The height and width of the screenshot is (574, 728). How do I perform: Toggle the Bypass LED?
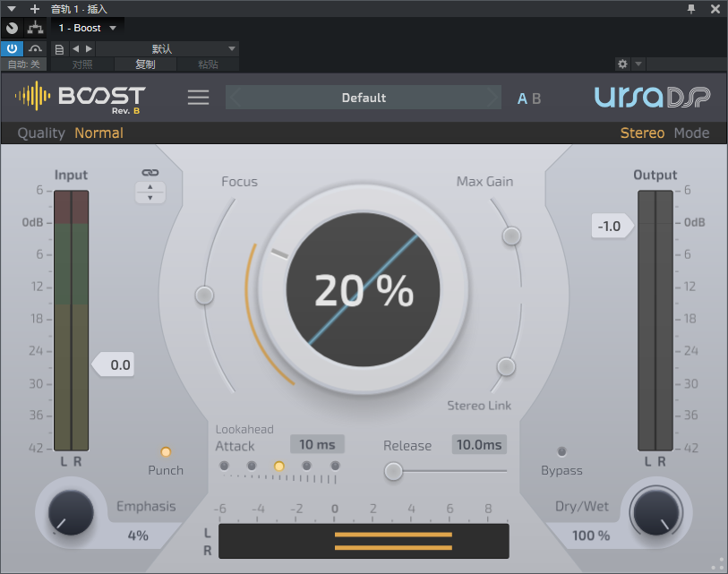[561, 451]
